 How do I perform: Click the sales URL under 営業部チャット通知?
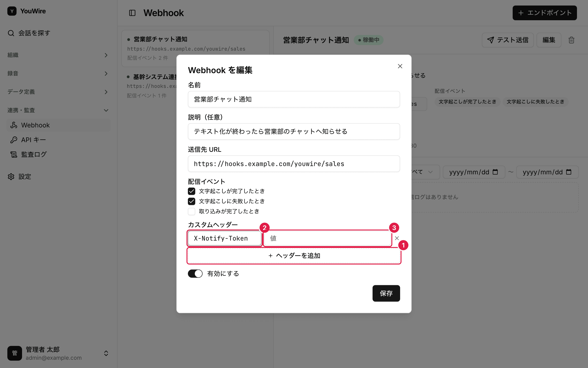[x=186, y=49]
